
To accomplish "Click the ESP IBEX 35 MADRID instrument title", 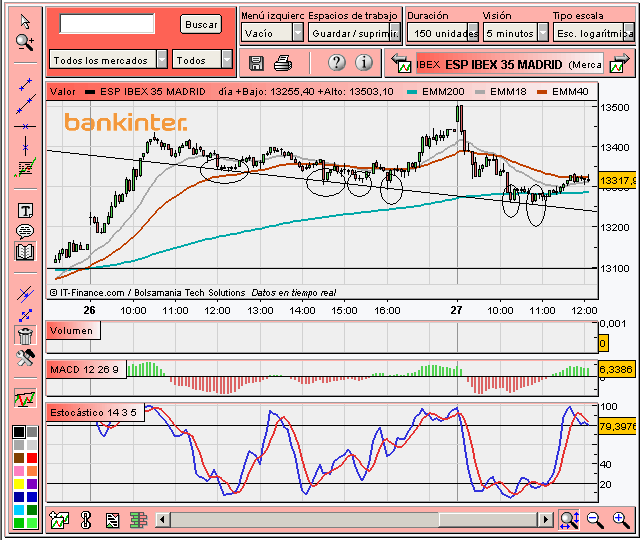I will (503, 65).
